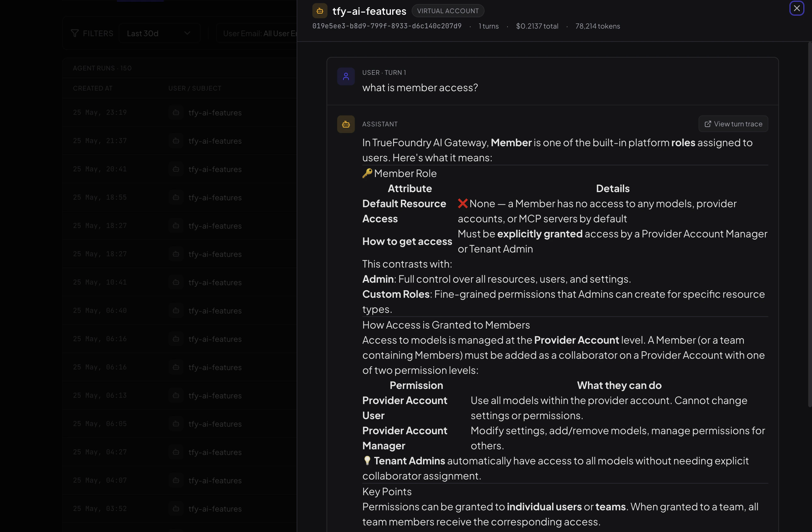812x532 pixels.
Task: Click the user avatar icon for Turn 1
Action: tap(346, 76)
